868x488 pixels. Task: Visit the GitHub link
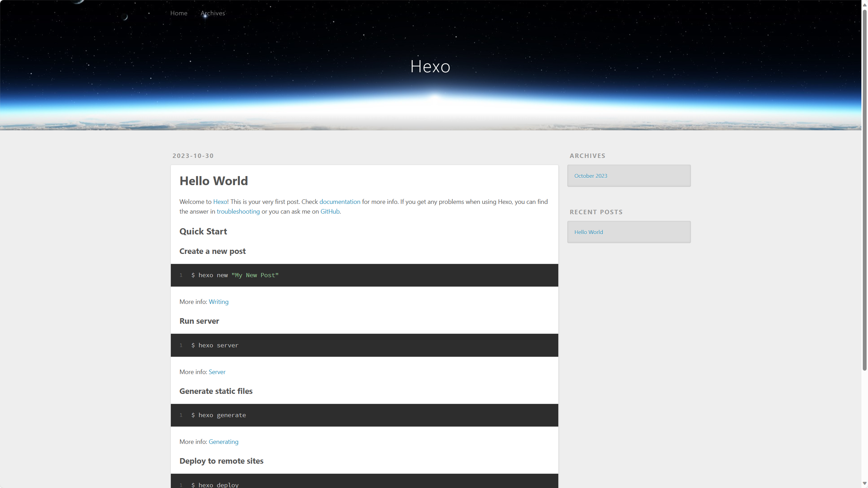coord(329,212)
